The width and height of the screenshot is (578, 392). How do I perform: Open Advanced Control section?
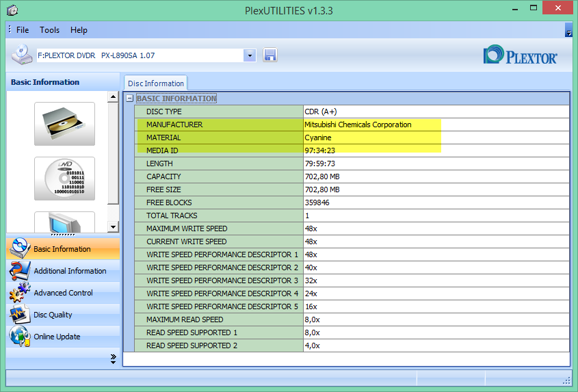[63, 293]
